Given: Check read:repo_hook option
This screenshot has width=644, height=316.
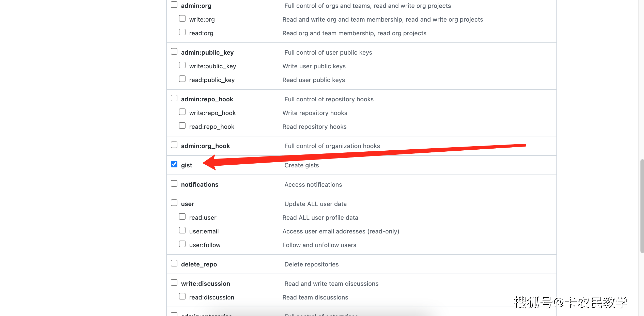Looking at the screenshot, I should click(x=182, y=125).
